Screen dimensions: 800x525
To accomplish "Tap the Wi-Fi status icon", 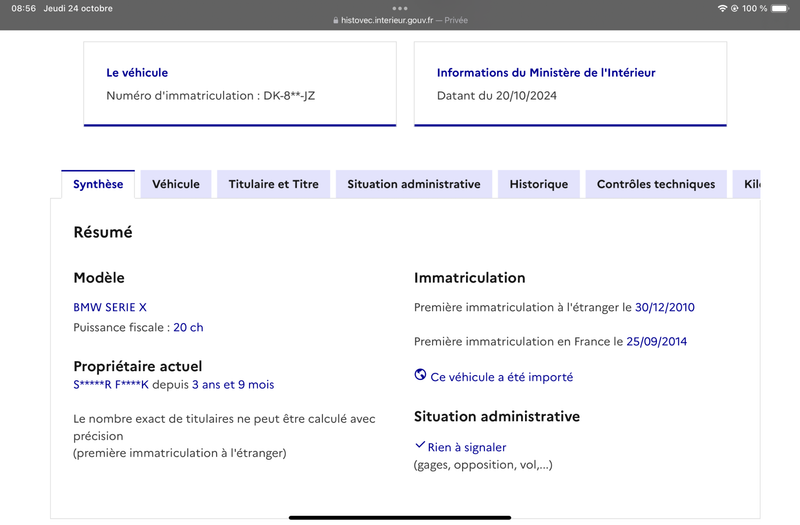I will tap(722, 8).
